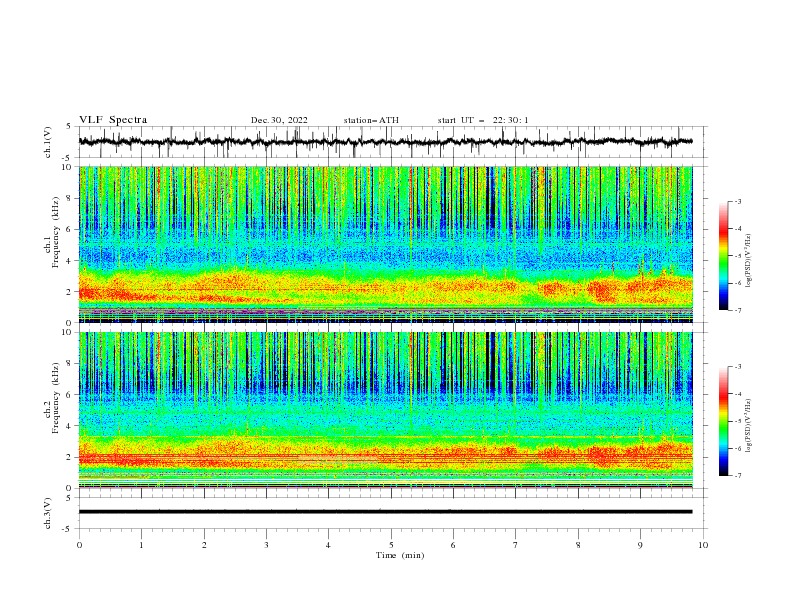Click the "VLF Spectra" plot title
Viewport: 792px width, 612px height.
pyautogui.click(x=113, y=120)
